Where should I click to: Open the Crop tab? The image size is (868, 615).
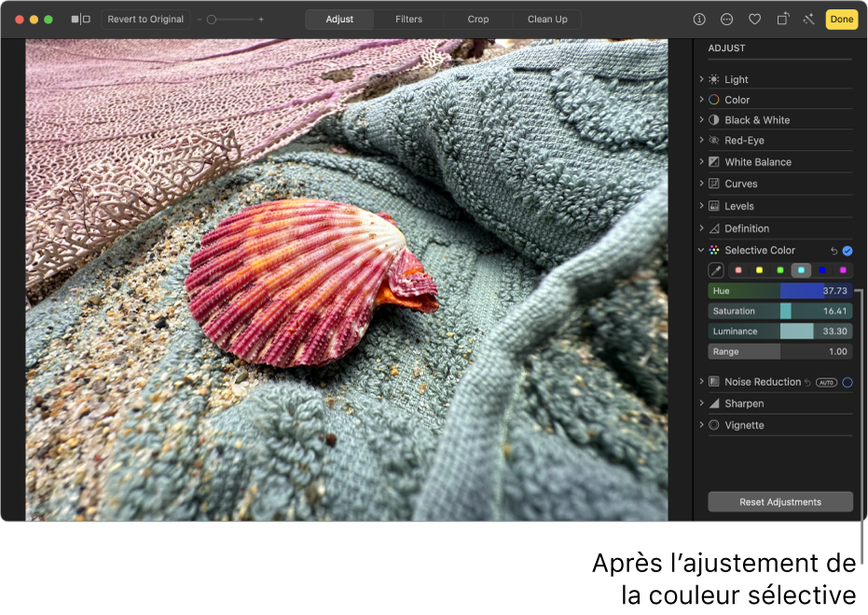point(478,20)
